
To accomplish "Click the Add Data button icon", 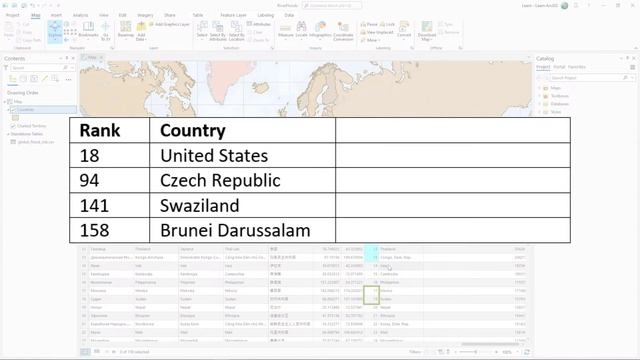I will (141, 27).
